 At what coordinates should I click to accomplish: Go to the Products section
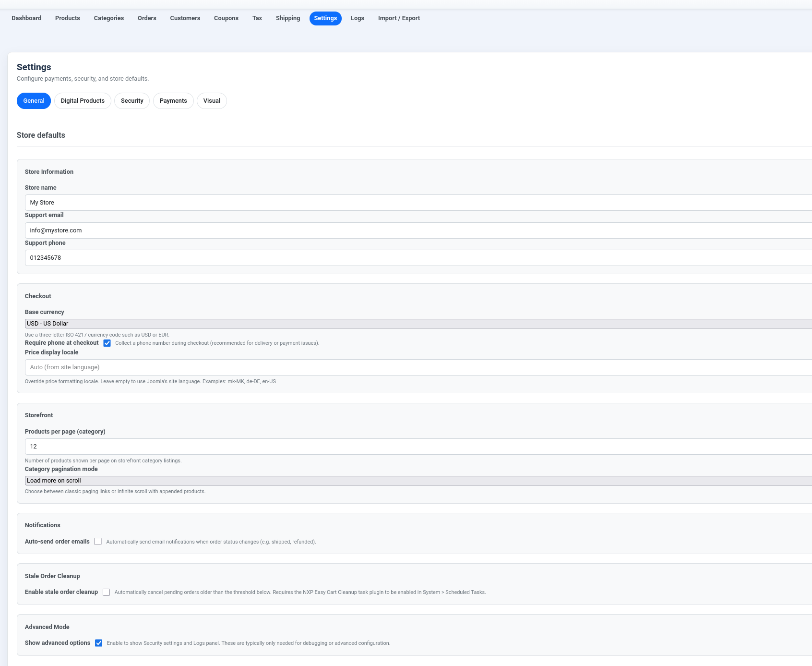(x=67, y=18)
